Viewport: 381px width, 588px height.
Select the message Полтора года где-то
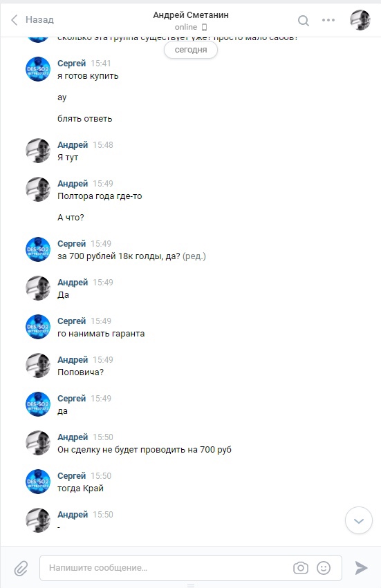click(x=100, y=196)
